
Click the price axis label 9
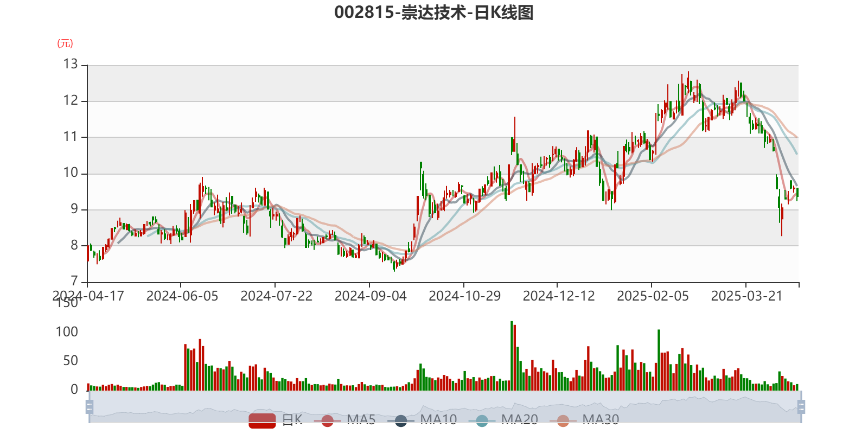(74, 209)
